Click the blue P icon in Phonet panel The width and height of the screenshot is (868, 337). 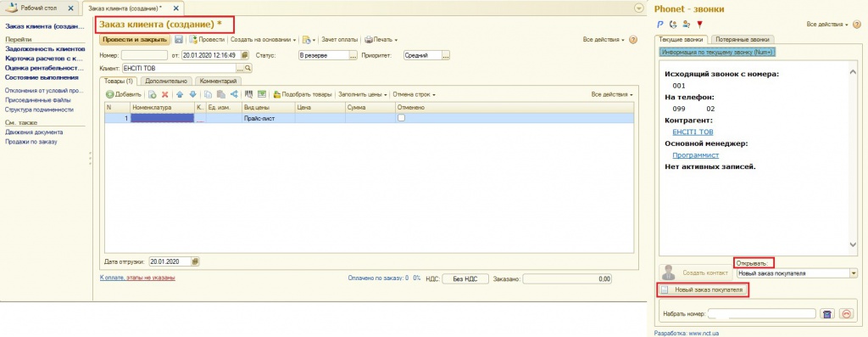[x=659, y=25]
